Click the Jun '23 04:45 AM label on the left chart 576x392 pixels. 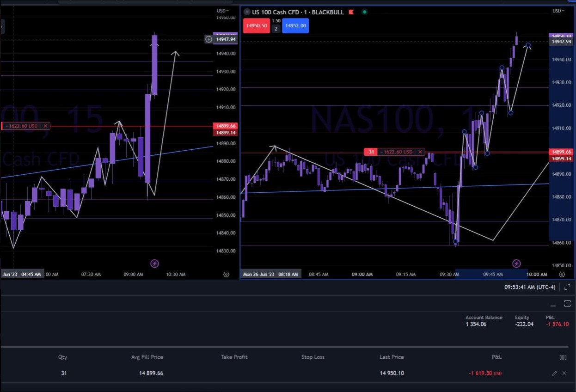[22, 274]
